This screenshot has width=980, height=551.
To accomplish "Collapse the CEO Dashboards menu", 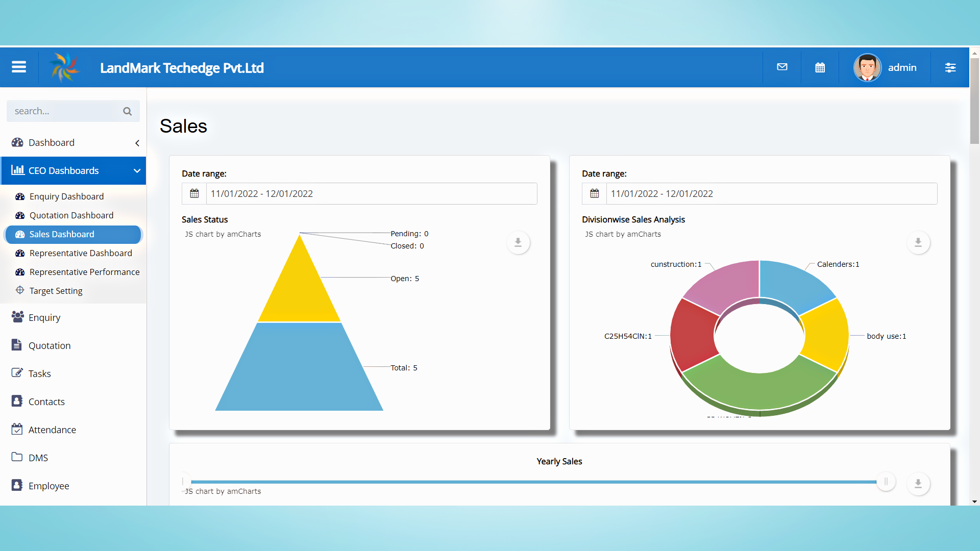I will 137,170.
